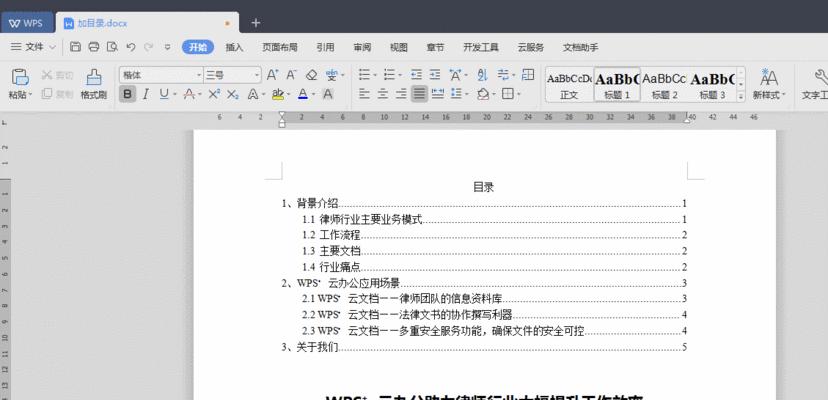
Task: Toggle strikethrough text formatting
Action: 189,94
